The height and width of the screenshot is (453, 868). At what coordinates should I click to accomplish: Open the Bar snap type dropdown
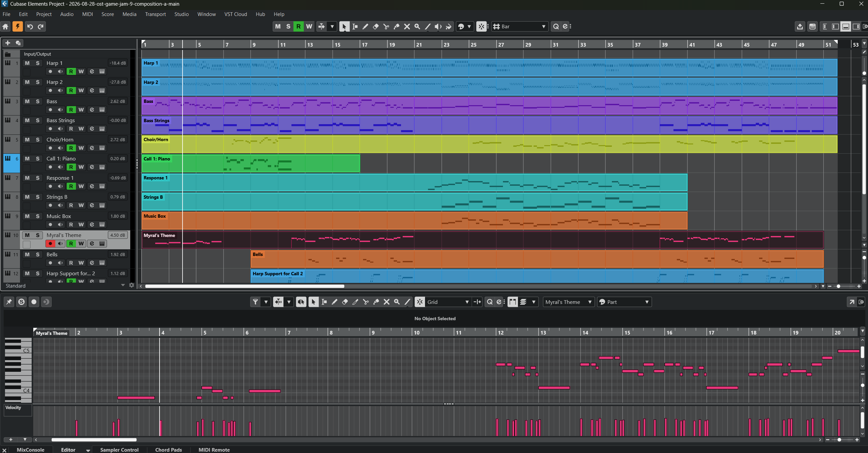520,27
